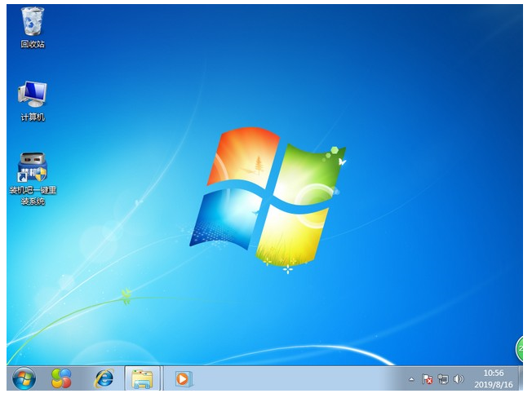This screenshot has height=398, width=532.
Task: Launch Windows Media Player from taskbar
Action: [x=182, y=378]
